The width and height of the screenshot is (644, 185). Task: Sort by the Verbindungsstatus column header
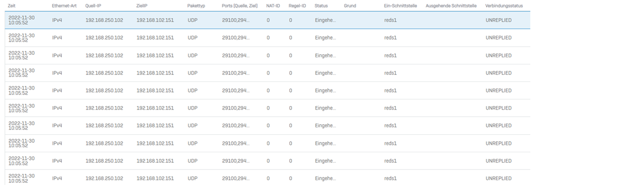pyautogui.click(x=504, y=6)
